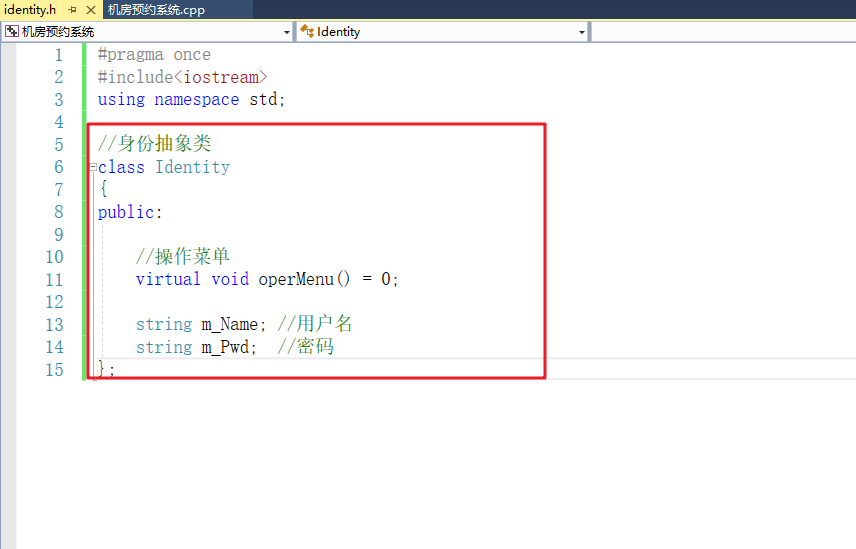Click the m_Name variable declaration
The image size is (856, 549).
click(230, 324)
